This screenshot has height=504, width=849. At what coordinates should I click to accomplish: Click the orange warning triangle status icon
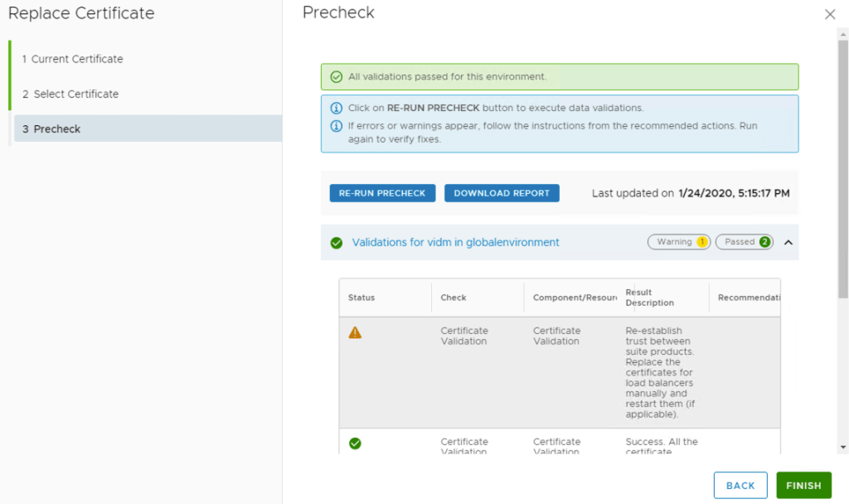[x=355, y=332]
